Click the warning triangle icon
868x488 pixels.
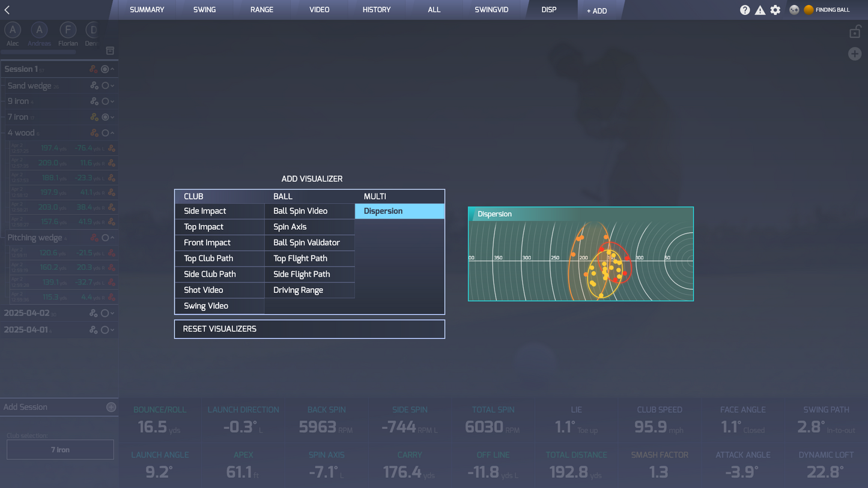click(x=760, y=10)
